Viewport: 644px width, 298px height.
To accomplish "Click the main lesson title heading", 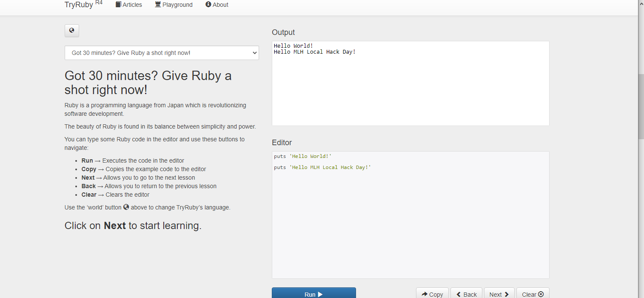I will tap(148, 83).
